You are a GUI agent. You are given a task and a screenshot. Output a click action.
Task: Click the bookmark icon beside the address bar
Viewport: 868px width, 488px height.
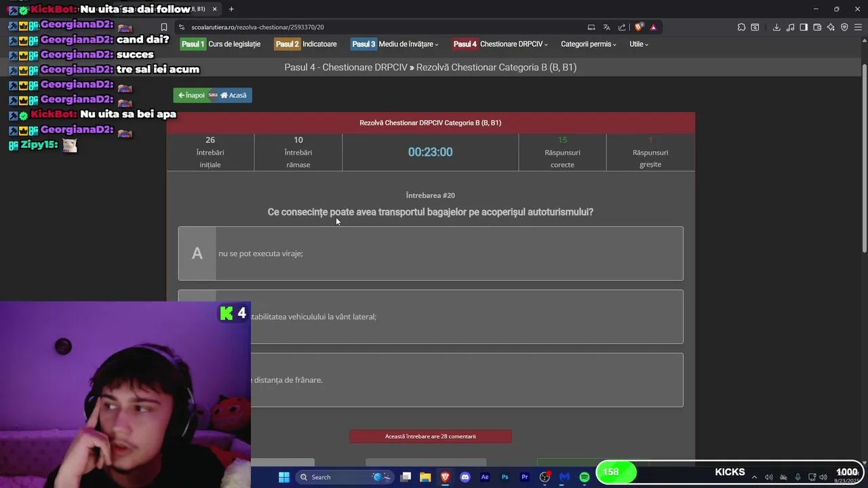pyautogui.click(x=163, y=27)
